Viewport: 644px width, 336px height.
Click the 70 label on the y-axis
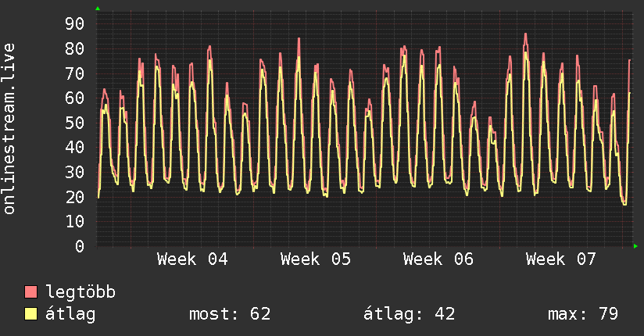pos(74,73)
